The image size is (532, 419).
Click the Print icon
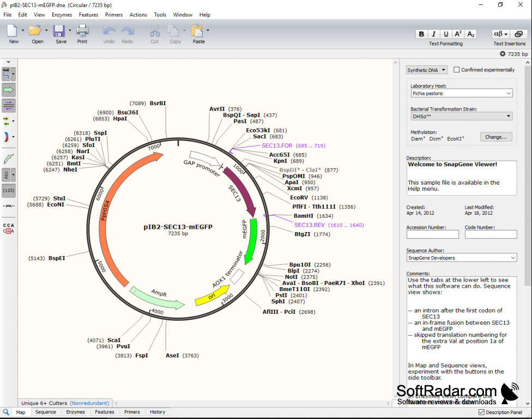click(82, 31)
